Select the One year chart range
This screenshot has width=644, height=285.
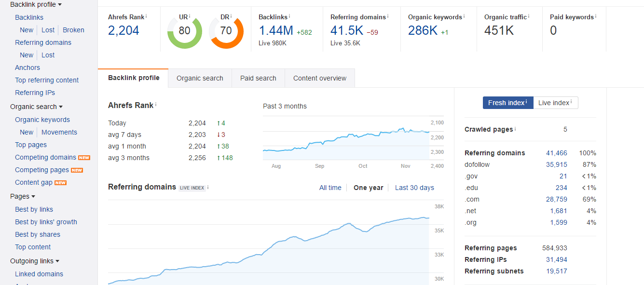click(369, 188)
